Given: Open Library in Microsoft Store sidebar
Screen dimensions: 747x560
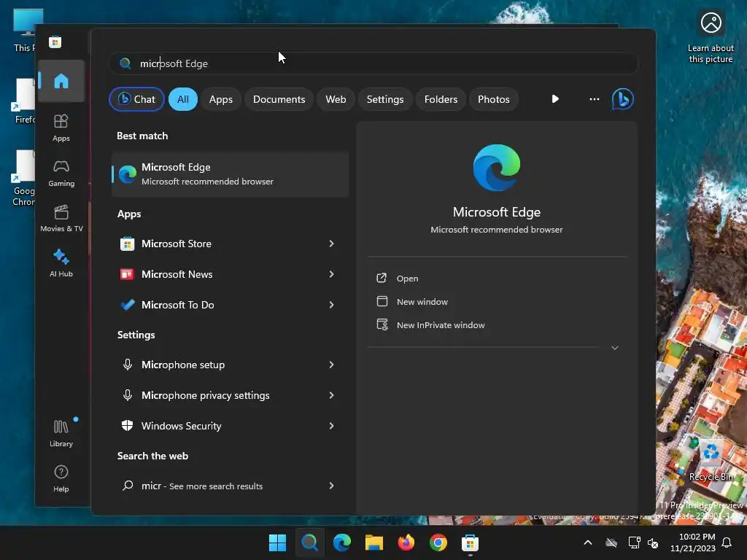Looking at the screenshot, I should point(61,433).
